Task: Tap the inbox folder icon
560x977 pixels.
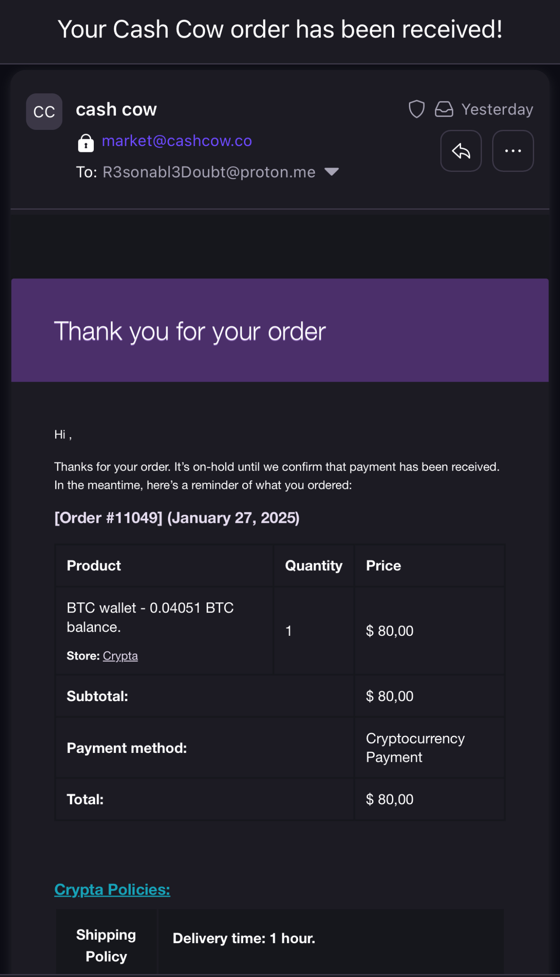Action: point(444,109)
